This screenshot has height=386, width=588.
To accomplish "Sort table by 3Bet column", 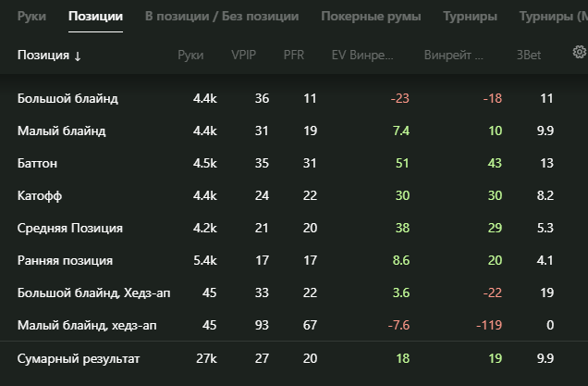I will tap(529, 56).
